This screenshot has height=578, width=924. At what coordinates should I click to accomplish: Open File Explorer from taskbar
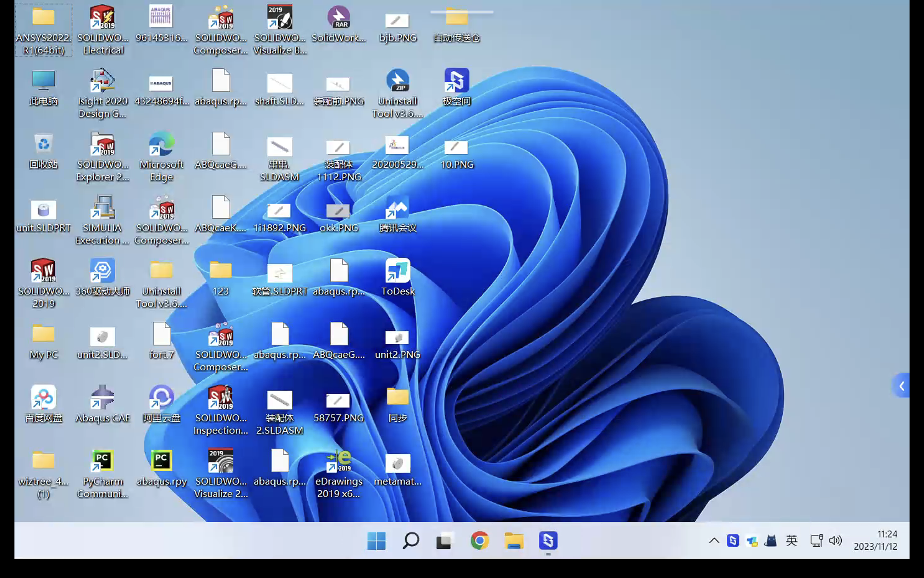[514, 541]
